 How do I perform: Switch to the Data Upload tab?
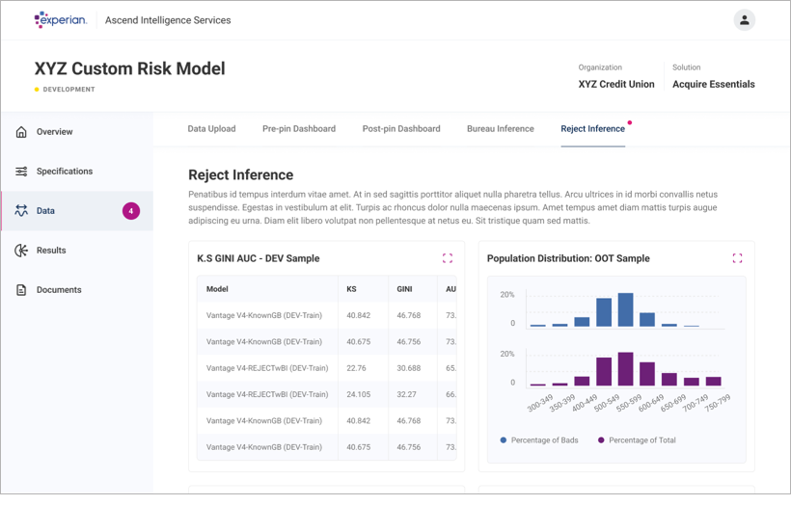211,129
